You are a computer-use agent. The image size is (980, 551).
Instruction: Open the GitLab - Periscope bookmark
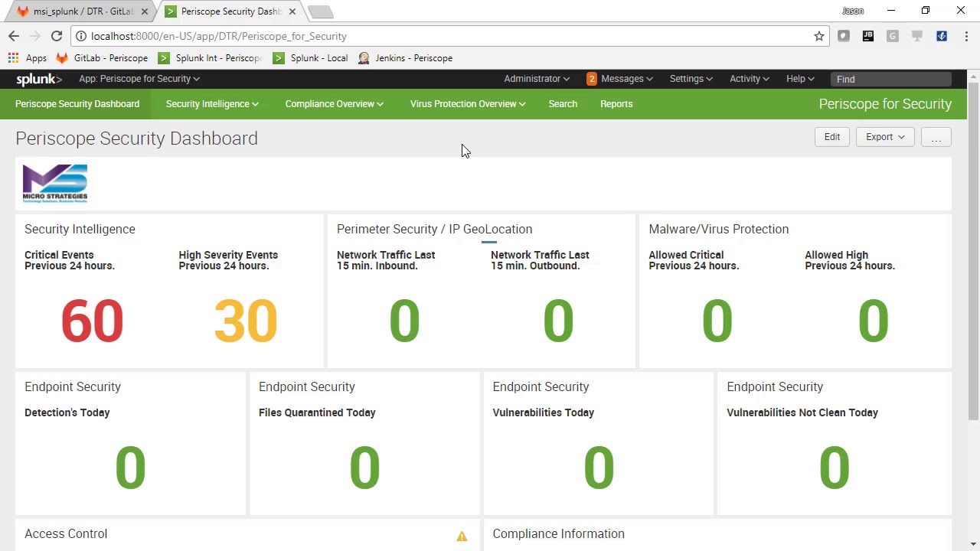coord(102,58)
